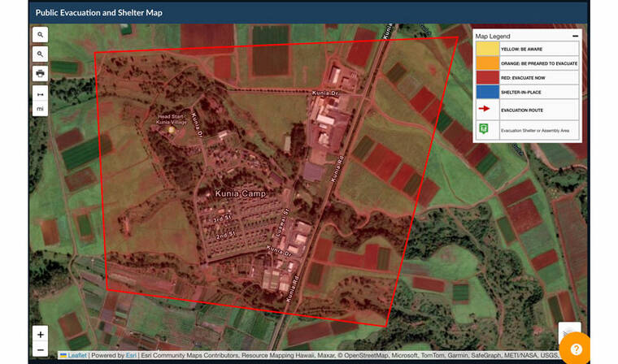Click the Head Start Kunia Village marker

pos(171,128)
